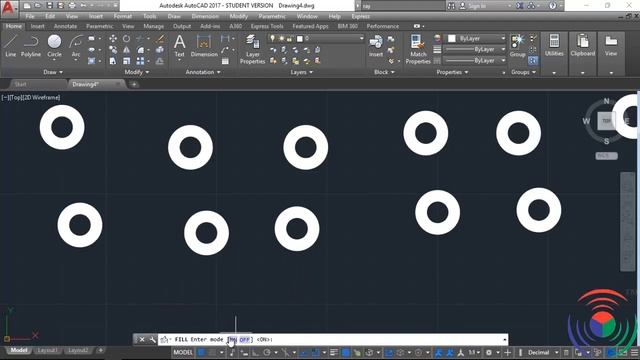
Task: Switch to the Express Tools ribbon tab
Action: pos(267,26)
